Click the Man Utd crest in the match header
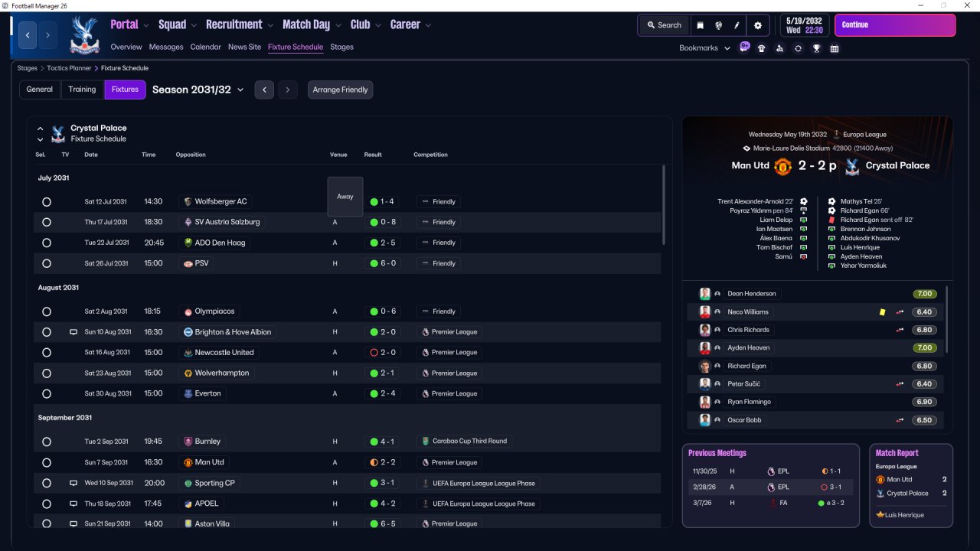Image resolution: width=980 pixels, height=551 pixels. (782, 166)
